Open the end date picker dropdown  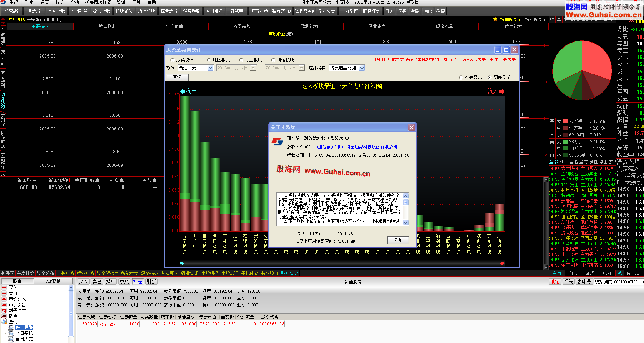(301, 68)
